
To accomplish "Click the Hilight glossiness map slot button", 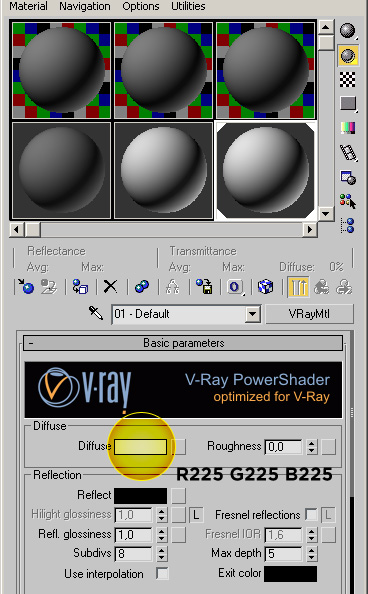I will (179, 515).
